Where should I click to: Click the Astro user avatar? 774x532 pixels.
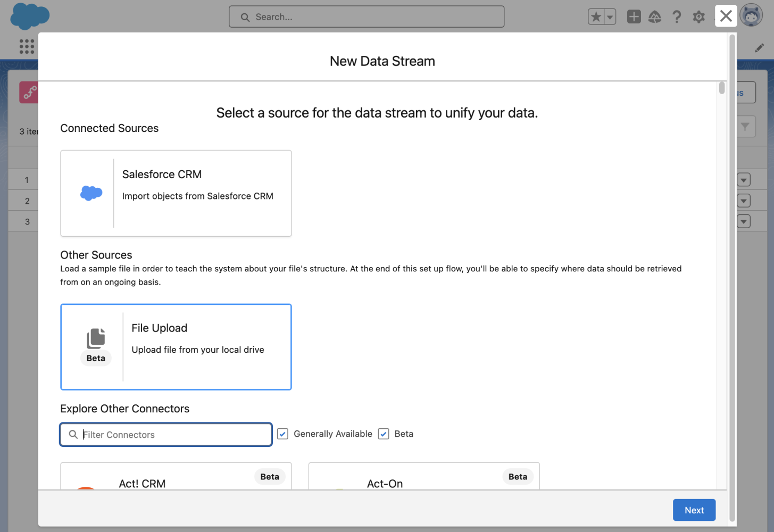click(x=751, y=15)
